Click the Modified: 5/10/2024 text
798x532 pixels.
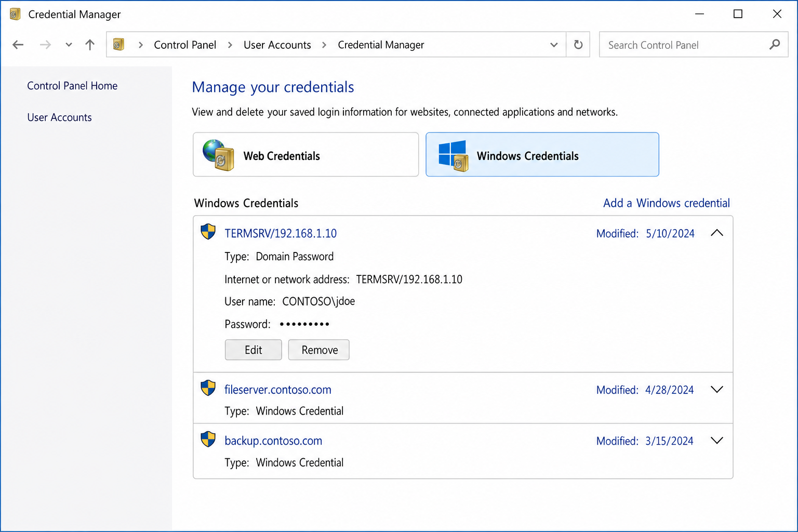coord(645,233)
